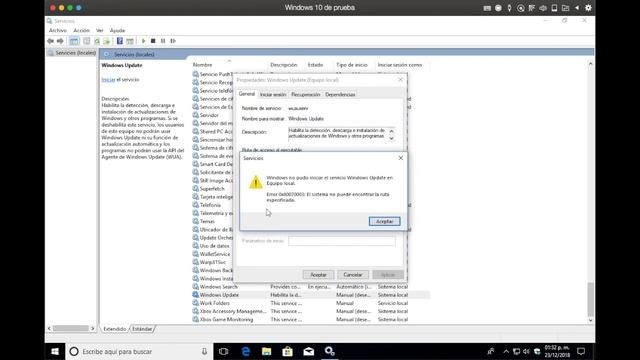This screenshot has width=640, height=360.
Task: Select Servicios (locales) in the console tree
Action: pos(72,53)
